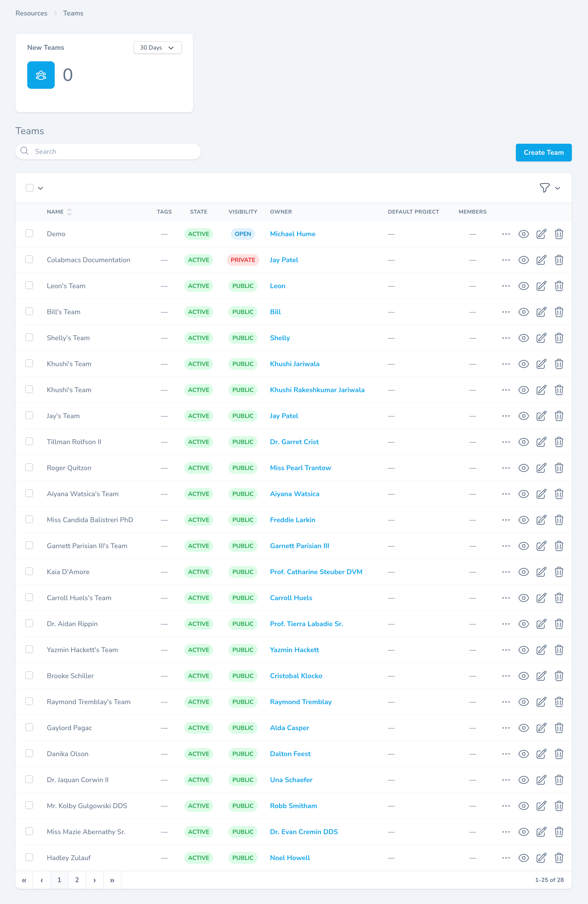
Task: Select the Jay's Team checkbox
Action: click(x=29, y=415)
